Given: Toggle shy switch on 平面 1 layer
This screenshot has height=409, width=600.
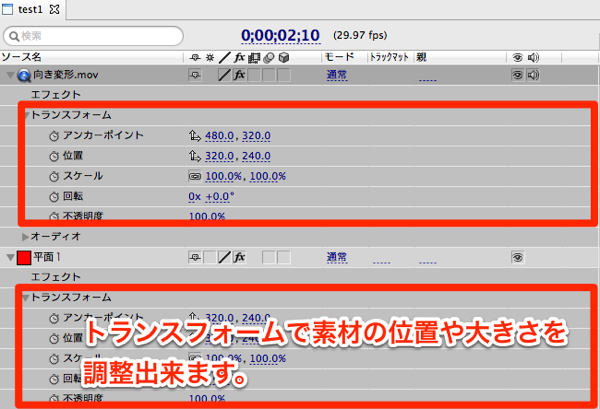Looking at the screenshot, I should point(195,257).
